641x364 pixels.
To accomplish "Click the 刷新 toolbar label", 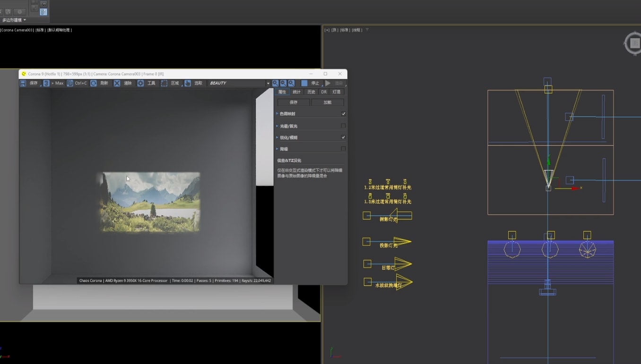I will pyautogui.click(x=104, y=83).
